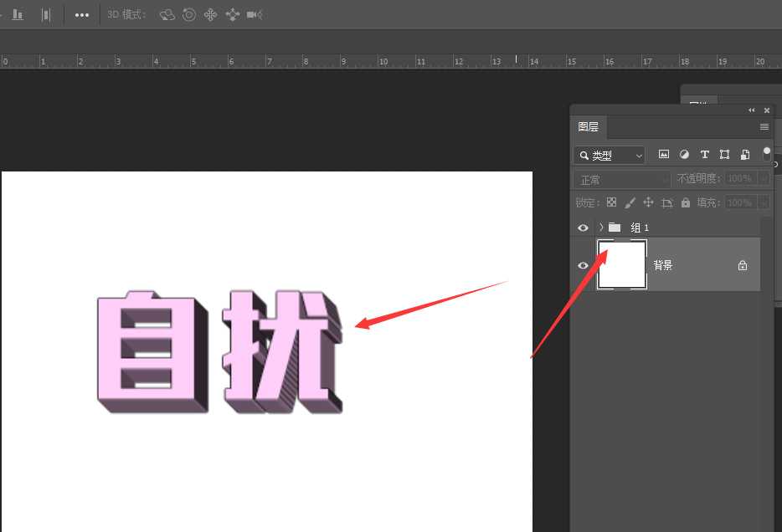Select the 3D rotate camera tool
This screenshot has width=782, height=532.
tap(167, 14)
